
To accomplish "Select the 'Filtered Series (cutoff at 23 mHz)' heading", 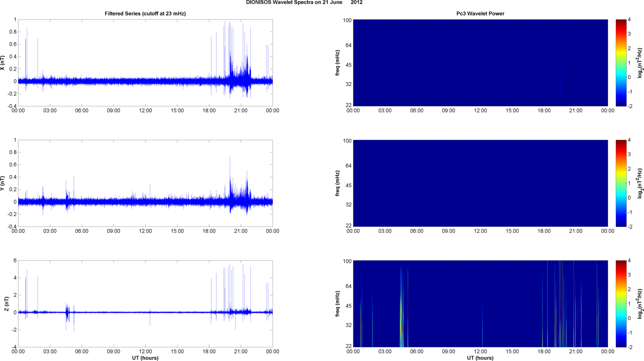I will pos(145,14).
